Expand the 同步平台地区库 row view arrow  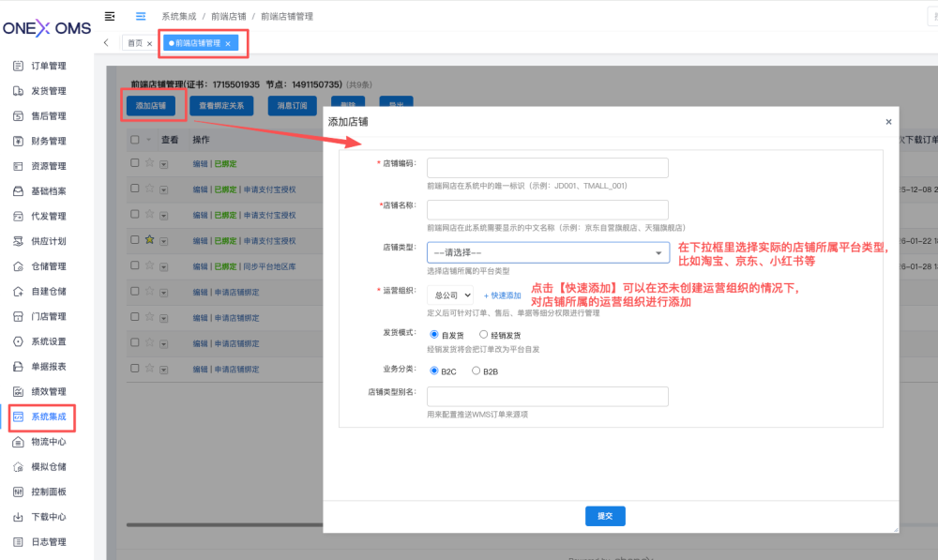point(164,266)
